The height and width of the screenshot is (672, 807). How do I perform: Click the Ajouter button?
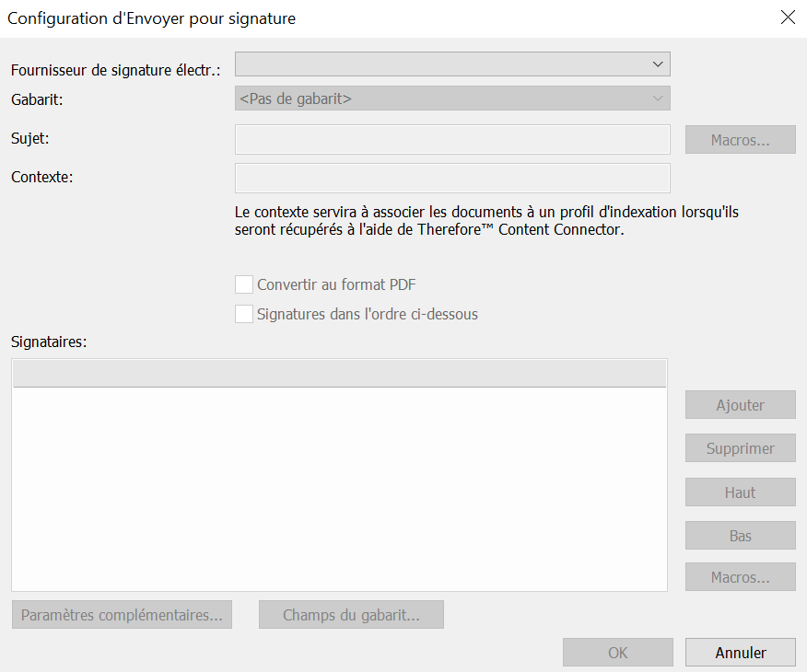click(740, 405)
